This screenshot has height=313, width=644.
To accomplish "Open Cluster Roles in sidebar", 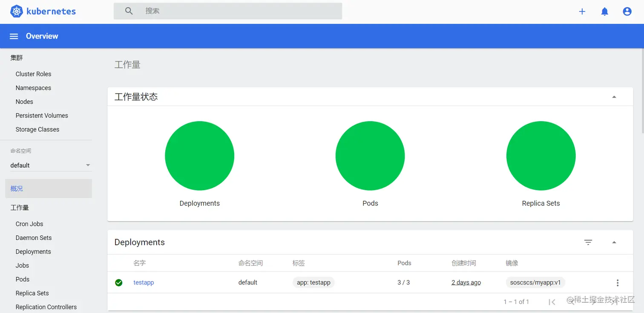I will pyautogui.click(x=33, y=74).
